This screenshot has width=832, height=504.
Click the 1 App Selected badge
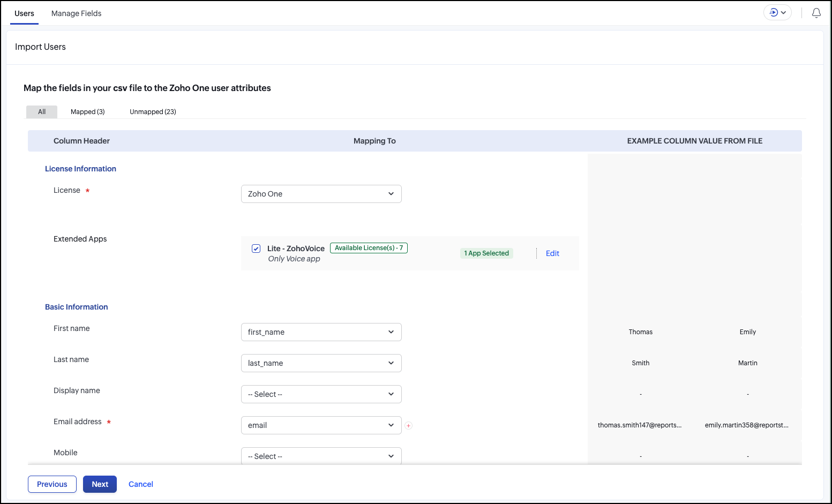pyautogui.click(x=486, y=253)
